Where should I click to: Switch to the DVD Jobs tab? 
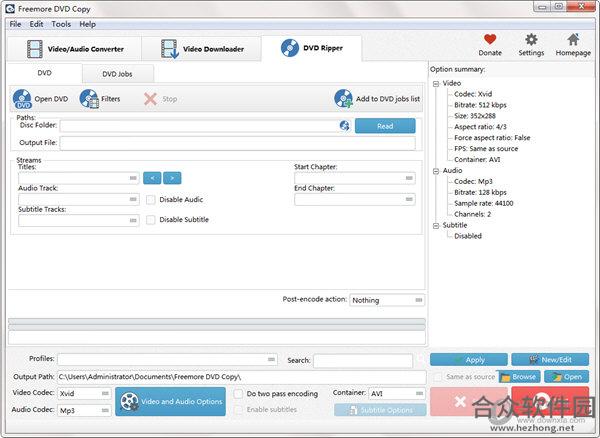click(x=117, y=74)
